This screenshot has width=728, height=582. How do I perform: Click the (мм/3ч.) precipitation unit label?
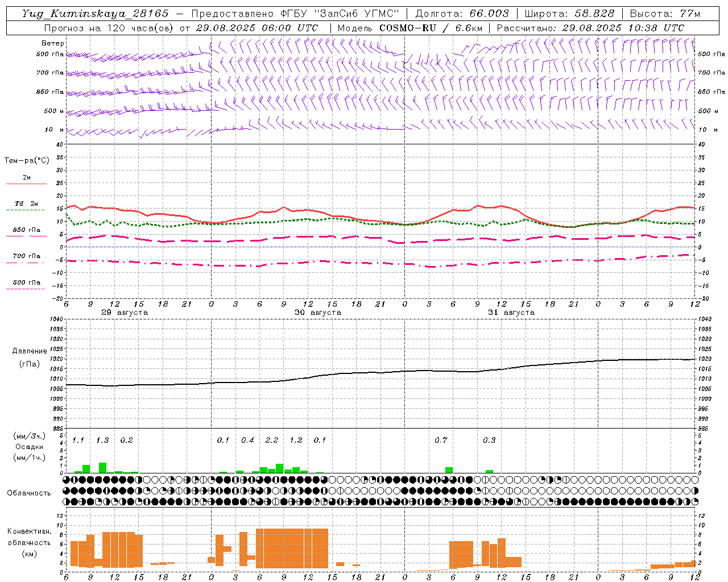pos(30,436)
